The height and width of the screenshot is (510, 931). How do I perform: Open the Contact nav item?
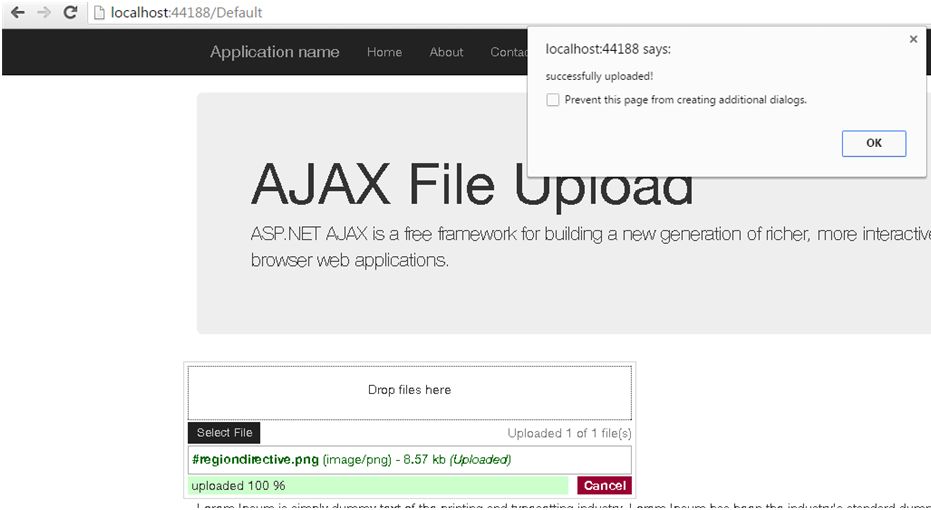click(509, 52)
